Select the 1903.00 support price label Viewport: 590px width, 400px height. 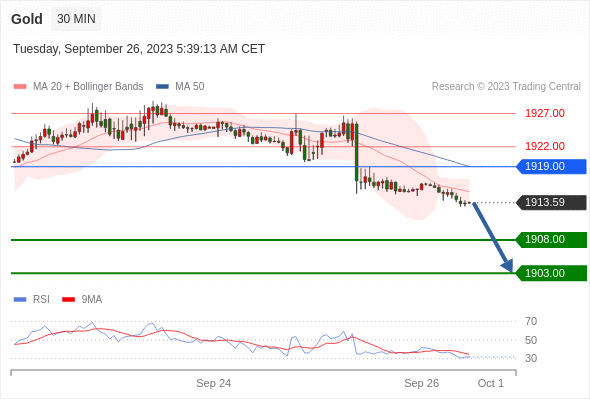point(551,273)
